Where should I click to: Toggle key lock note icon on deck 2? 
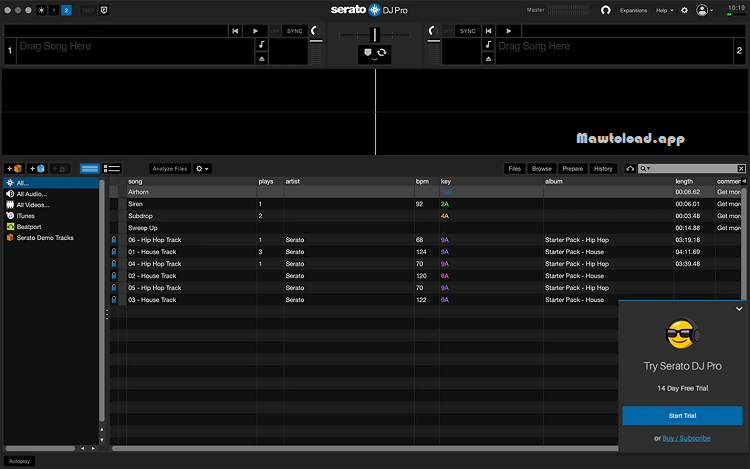488,44
